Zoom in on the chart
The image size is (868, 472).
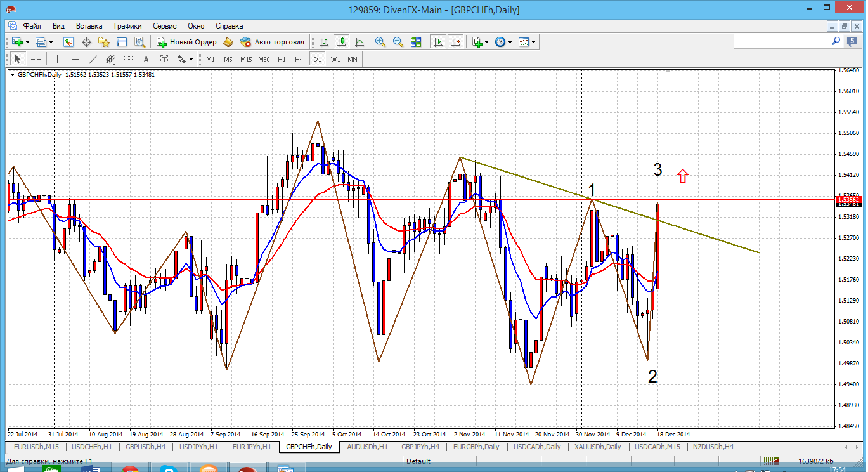pyautogui.click(x=380, y=42)
